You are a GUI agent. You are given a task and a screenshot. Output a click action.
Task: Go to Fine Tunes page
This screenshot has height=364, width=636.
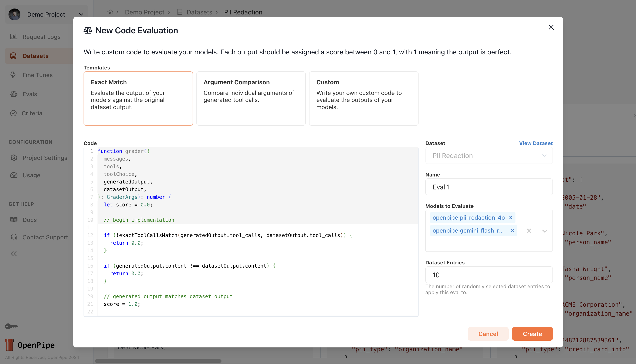tap(37, 75)
